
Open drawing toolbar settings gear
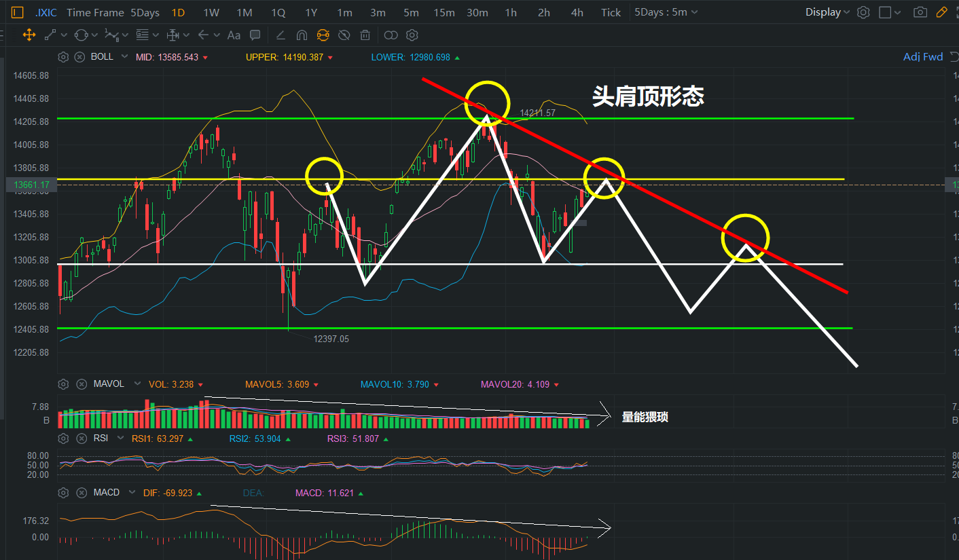click(x=412, y=35)
